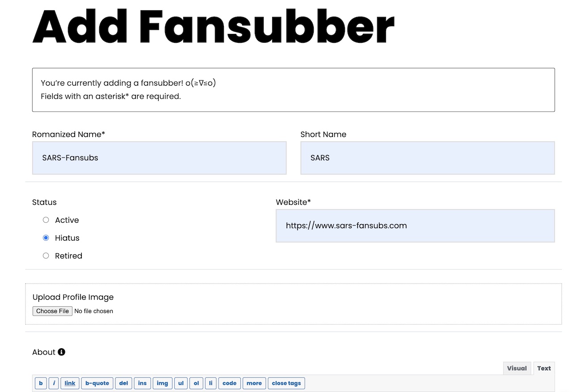
Task: Insert blockquote with b-quote button
Action: [97, 383]
